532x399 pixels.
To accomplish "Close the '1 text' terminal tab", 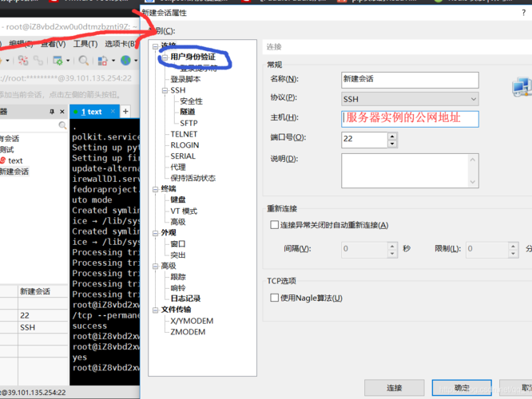I will tap(113, 111).
